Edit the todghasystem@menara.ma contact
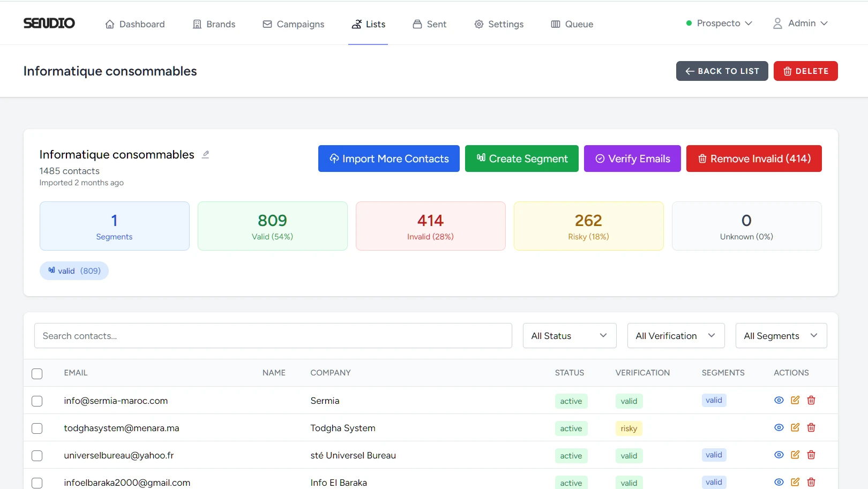Viewport: 868px width, 489px height. (795, 427)
